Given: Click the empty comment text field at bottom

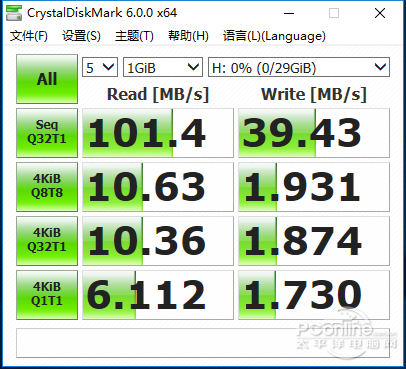Looking at the screenshot, I should 203,343.
